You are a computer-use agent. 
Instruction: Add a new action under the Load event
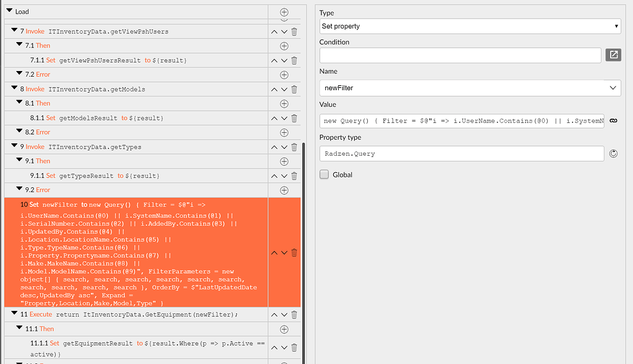pyautogui.click(x=284, y=11)
